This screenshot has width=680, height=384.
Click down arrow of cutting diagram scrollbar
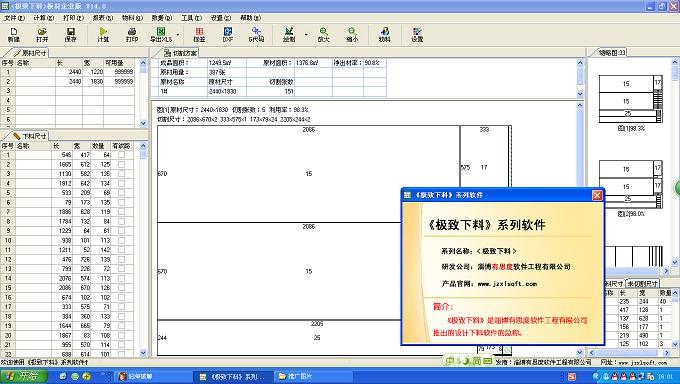(580, 352)
